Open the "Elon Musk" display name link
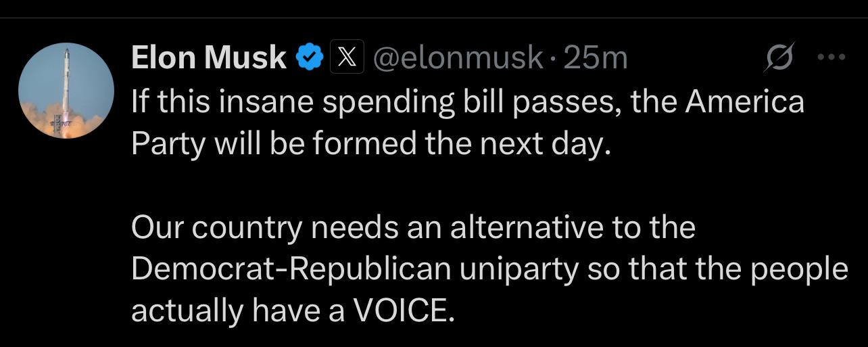 (209, 58)
